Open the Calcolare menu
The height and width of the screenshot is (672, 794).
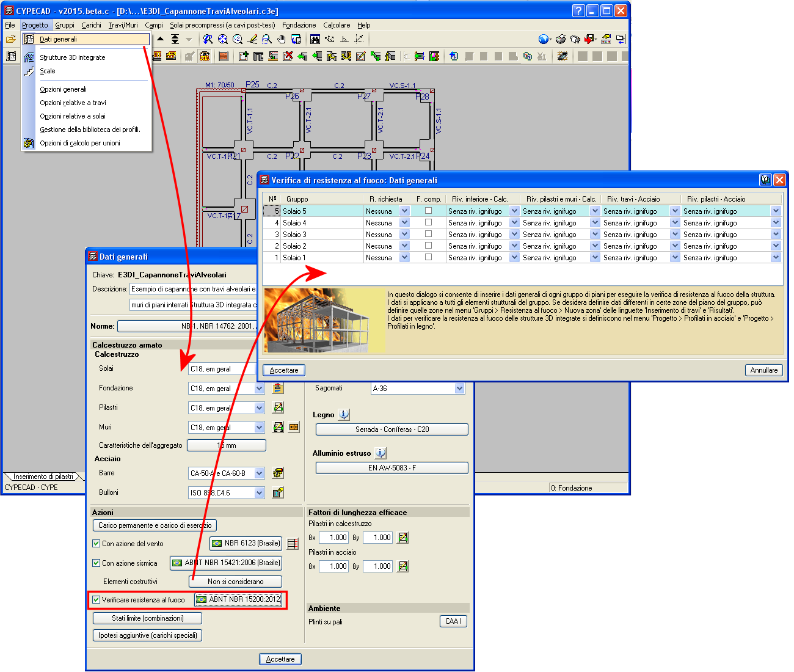[337, 25]
